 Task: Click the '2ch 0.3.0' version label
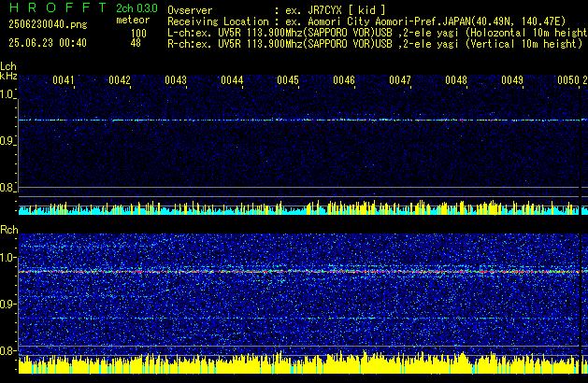tap(136, 8)
